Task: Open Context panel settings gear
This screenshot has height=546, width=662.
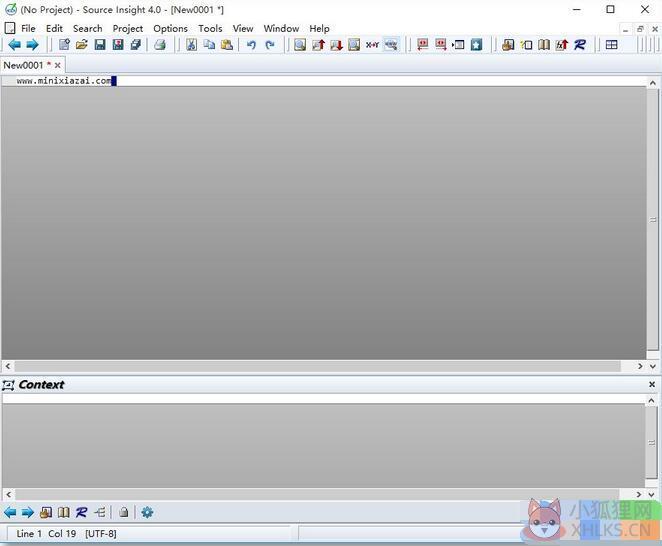Action: [147, 513]
